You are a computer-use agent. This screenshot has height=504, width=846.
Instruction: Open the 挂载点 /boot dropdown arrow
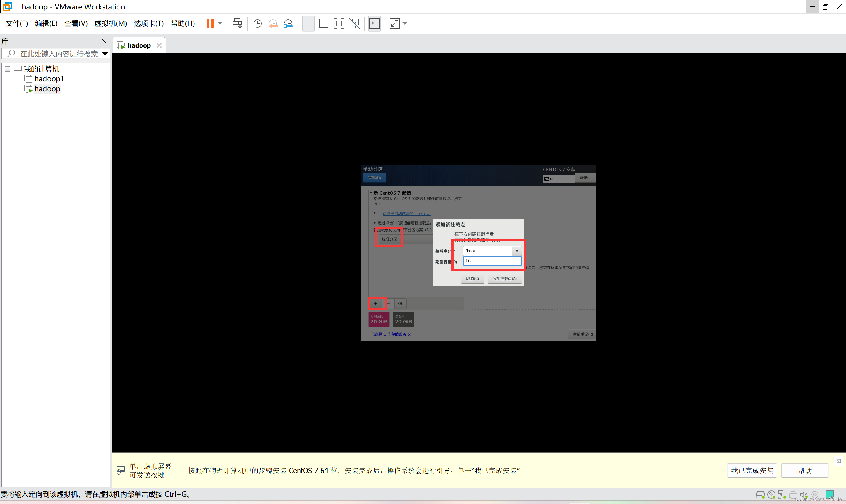tap(517, 251)
